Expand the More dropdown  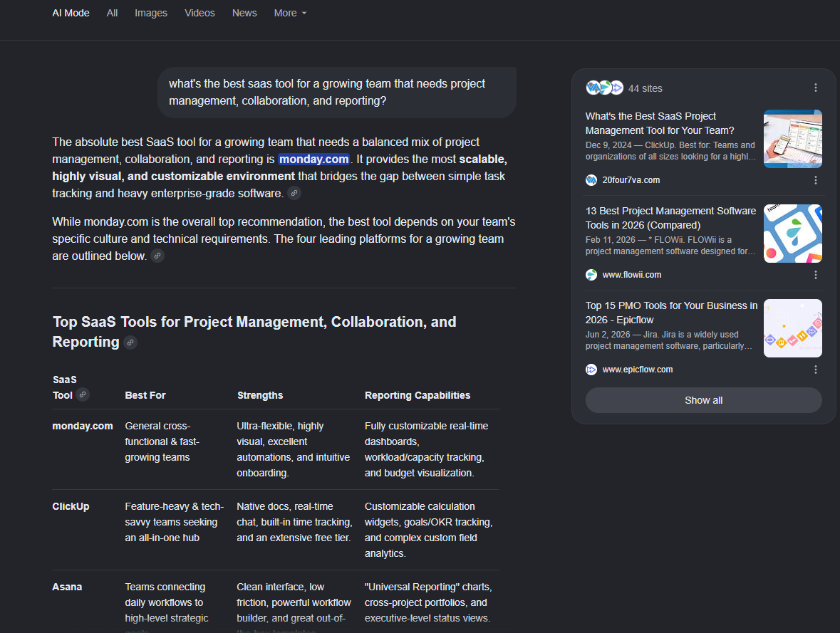(x=291, y=13)
